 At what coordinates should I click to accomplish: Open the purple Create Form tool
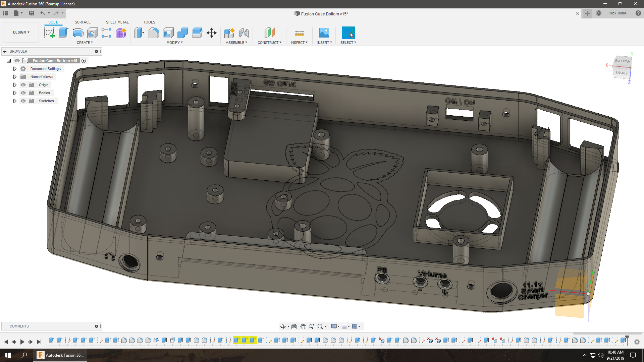(x=121, y=33)
